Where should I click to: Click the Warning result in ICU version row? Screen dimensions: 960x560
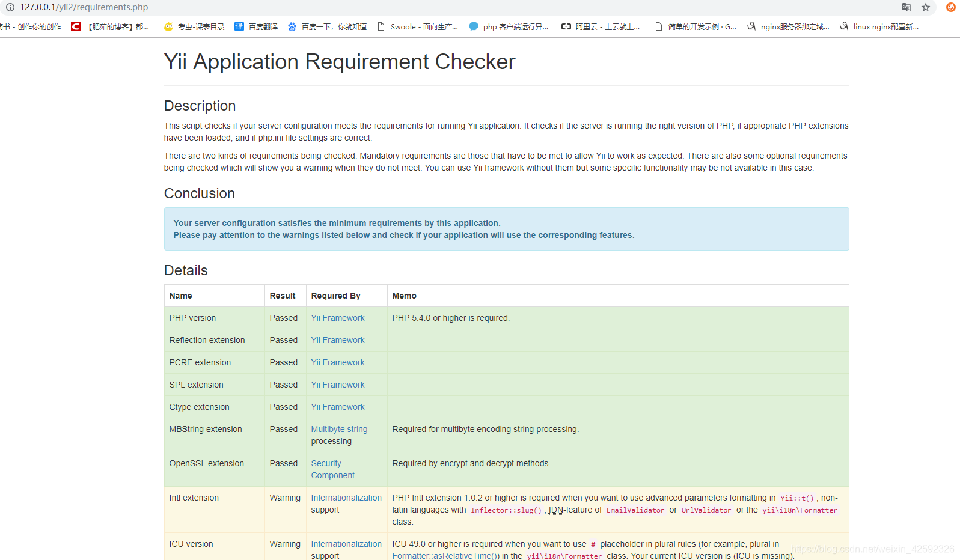point(285,544)
